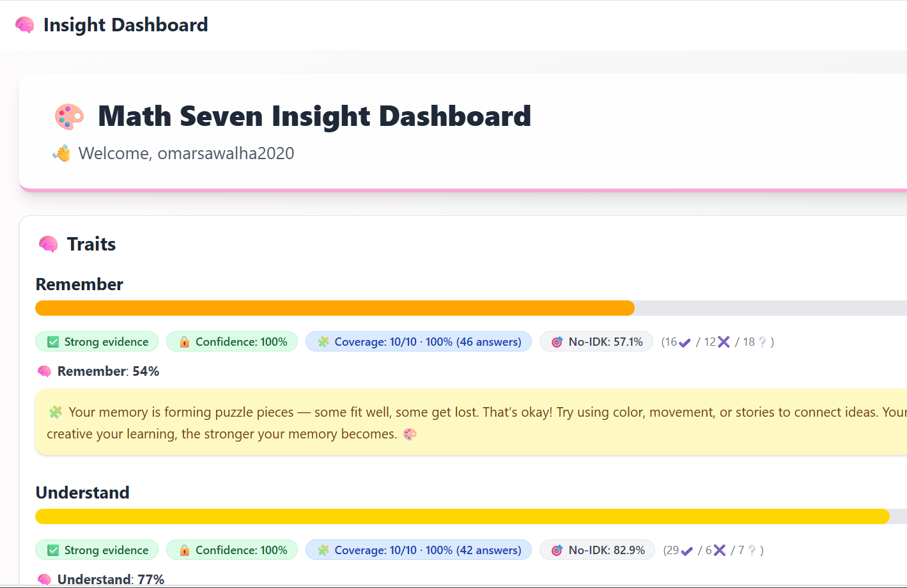
Task: Click the purple X after 12 in Remember
Action: (724, 342)
